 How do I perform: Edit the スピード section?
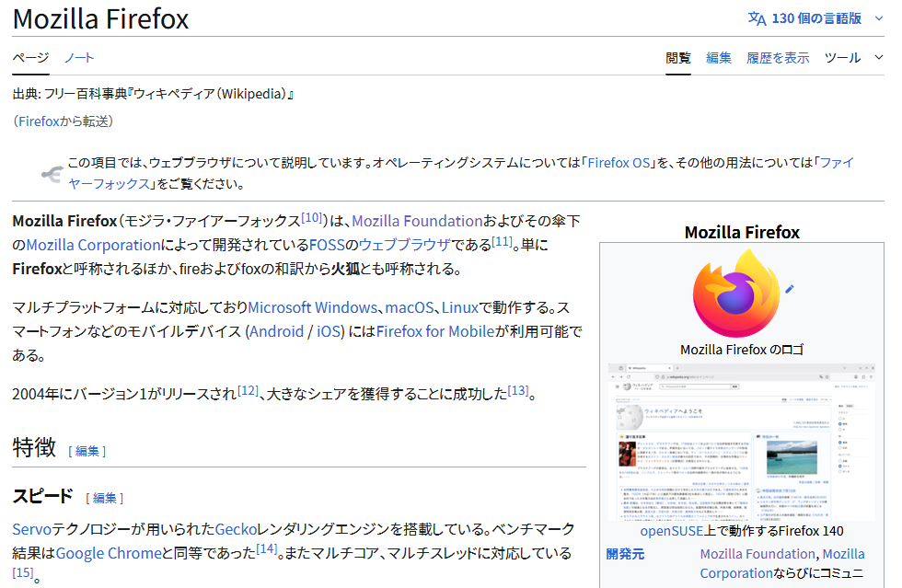click(x=105, y=498)
